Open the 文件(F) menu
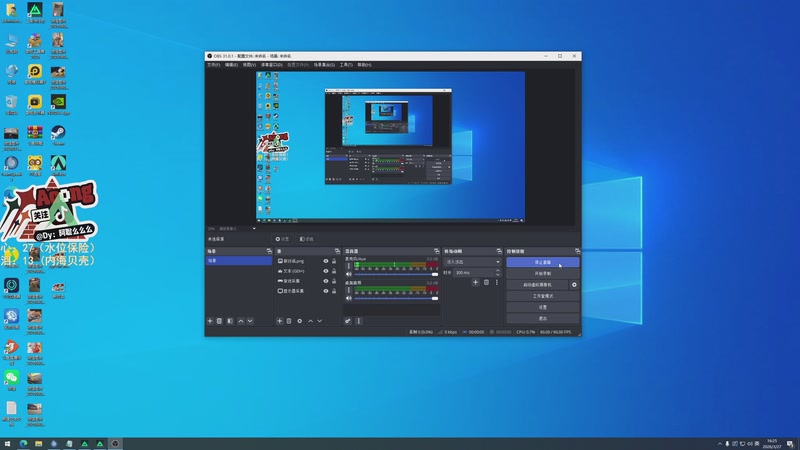The height and width of the screenshot is (450, 800). tap(213, 65)
